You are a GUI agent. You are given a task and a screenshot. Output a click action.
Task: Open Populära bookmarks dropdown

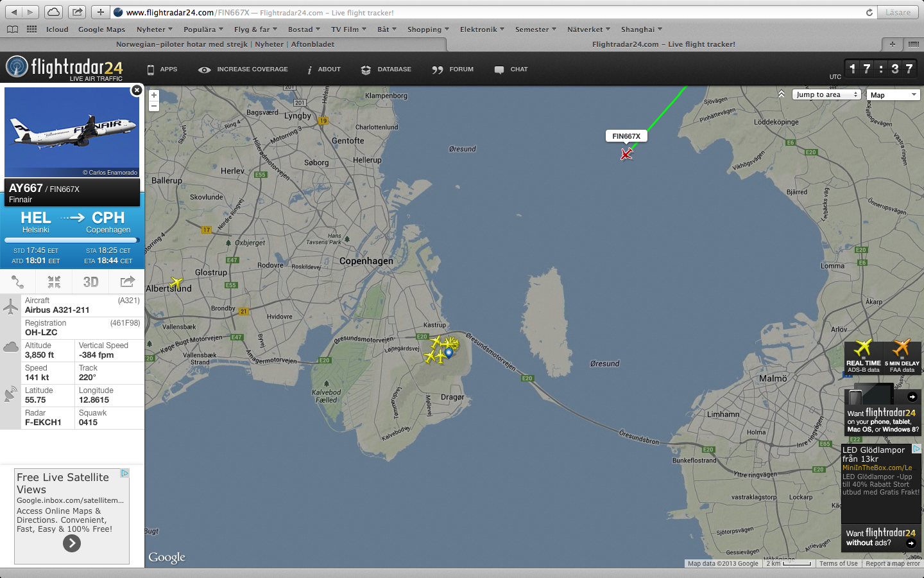203,30
